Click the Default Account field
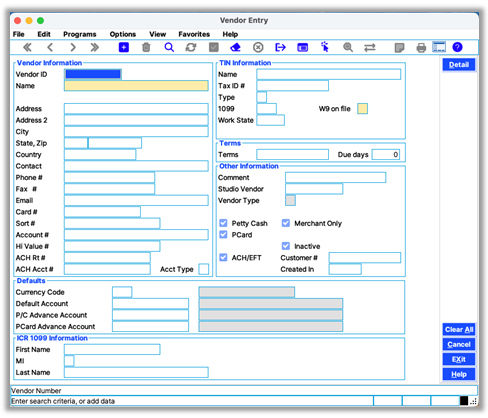488x418 pixels. click(150, 303)
